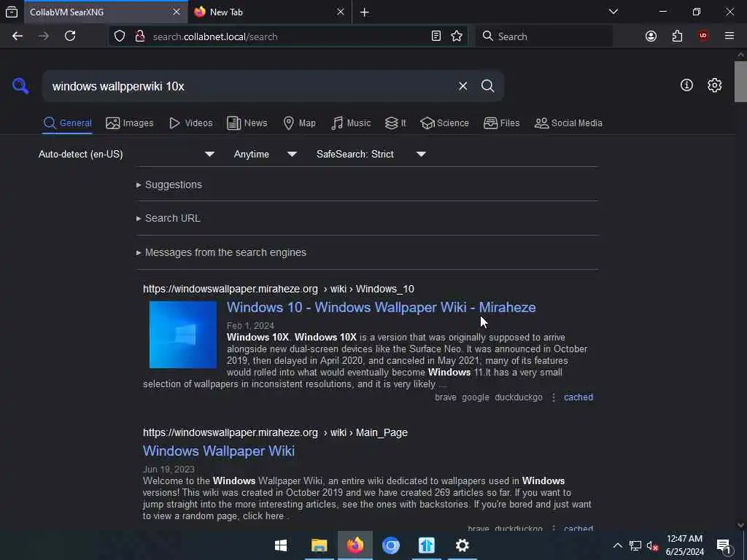This screenshot has width=747, height=560.
Task: Bookmark this page with the star icon
Action: (x=457, y=36)
